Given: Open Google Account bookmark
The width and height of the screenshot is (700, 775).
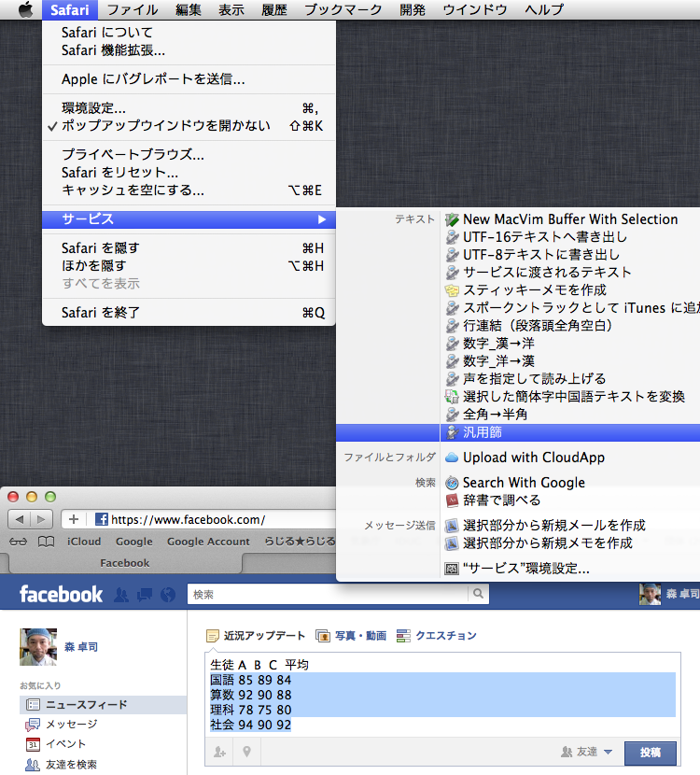Looking at the screenshot, I should (208, 542).
